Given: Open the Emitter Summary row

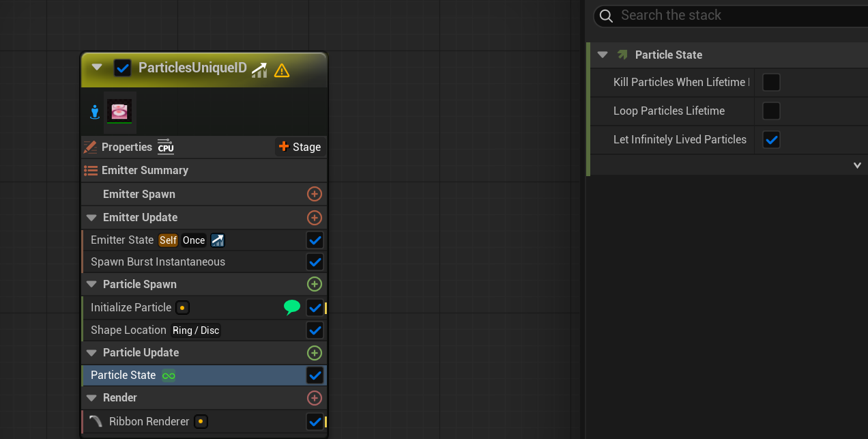Looking at the screenshot, I should (145, 171).
